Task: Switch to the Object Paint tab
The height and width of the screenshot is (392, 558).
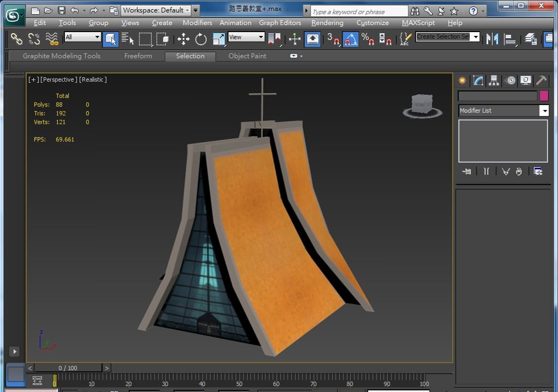Action: click(247, 56)
